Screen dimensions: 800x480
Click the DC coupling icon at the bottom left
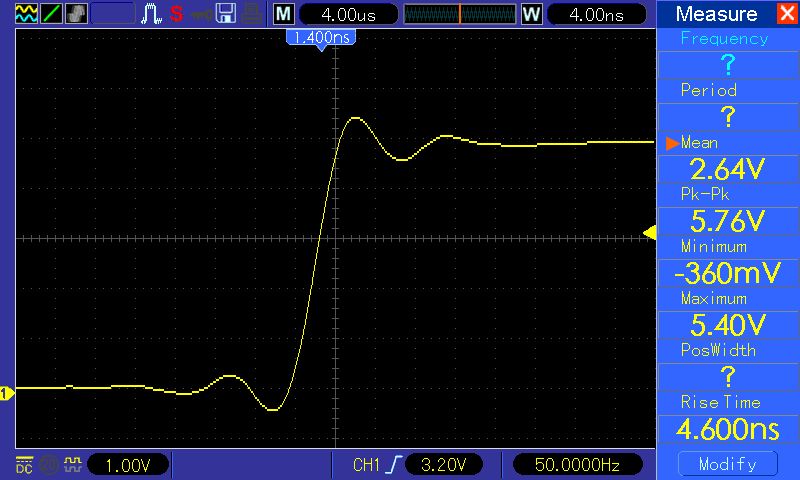[24, 465]
